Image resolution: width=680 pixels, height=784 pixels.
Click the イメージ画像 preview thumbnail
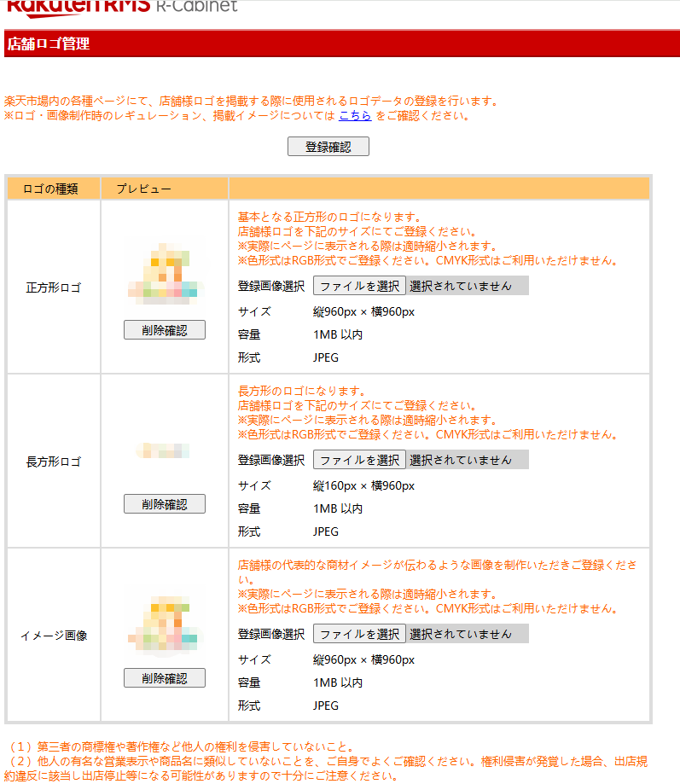pos(165,626)
